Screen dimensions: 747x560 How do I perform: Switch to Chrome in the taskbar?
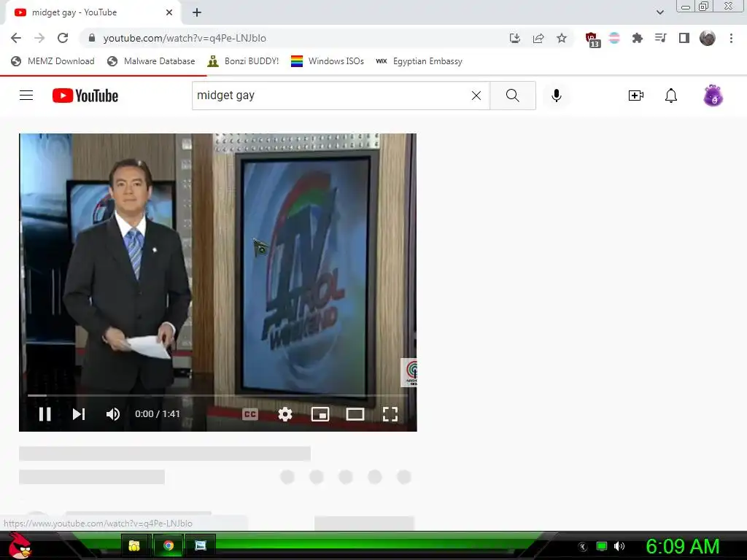(169, 545)
